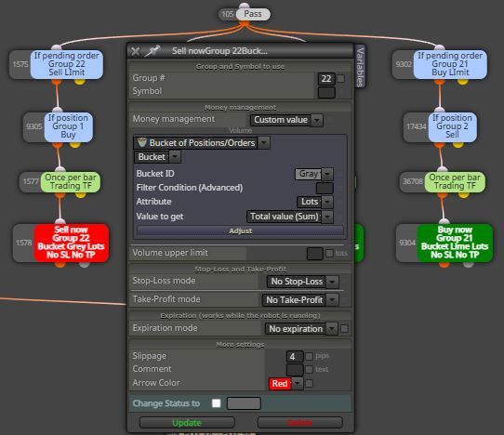Open the Value to get dropdown
The width and height of the screenshot is (504, 435).
pyautogui.click(x=289, y=217)
